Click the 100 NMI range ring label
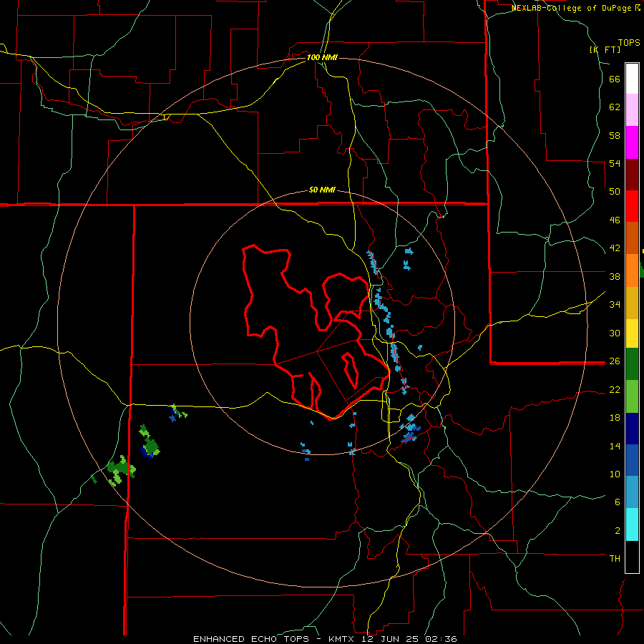644x644 pixels. [322, 57]
